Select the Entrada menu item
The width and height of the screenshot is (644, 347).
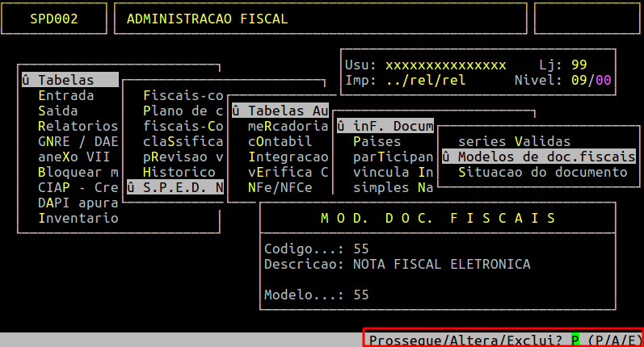point(65,95)
